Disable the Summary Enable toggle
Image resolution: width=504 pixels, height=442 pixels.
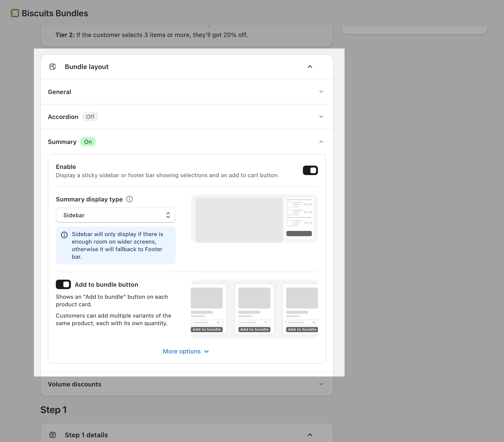(310, 170)
